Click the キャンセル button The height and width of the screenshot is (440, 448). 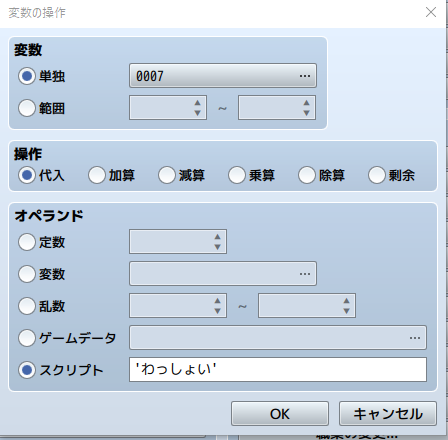(388, 414)
